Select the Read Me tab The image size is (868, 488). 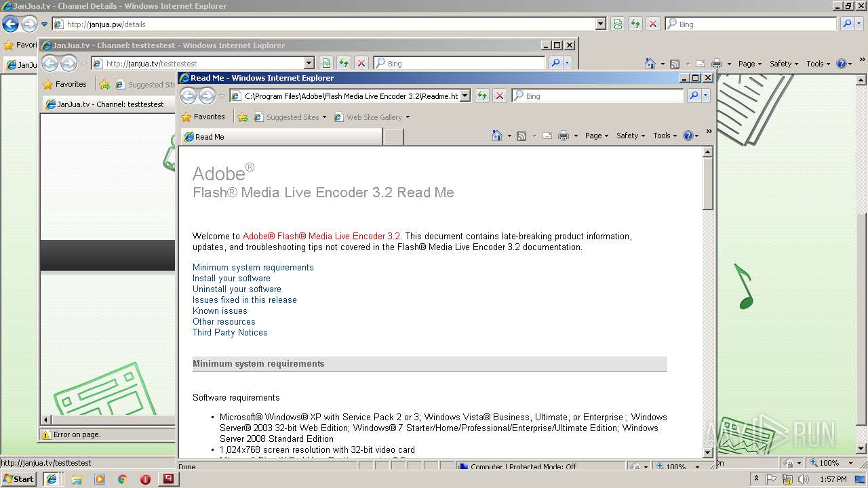pos(281,137)
